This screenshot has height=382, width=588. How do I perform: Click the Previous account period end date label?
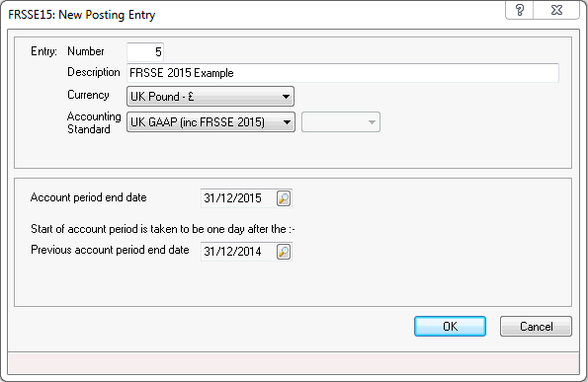(x=110, y=250)
